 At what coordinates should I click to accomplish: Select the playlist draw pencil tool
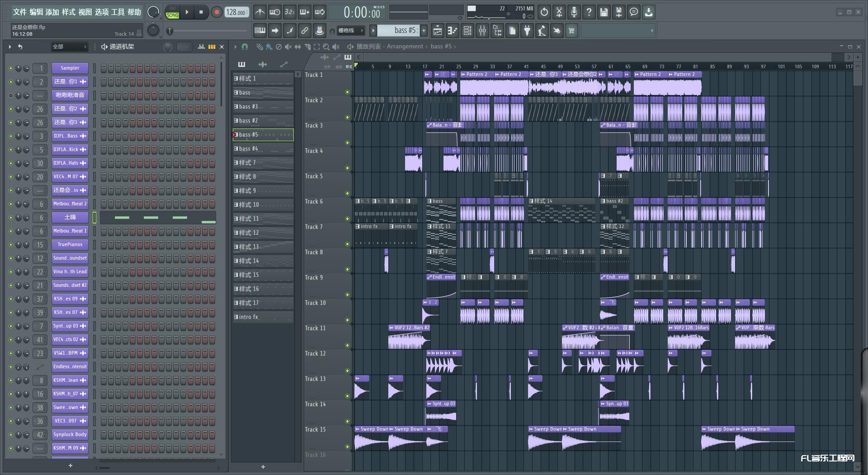click(259, 47)
